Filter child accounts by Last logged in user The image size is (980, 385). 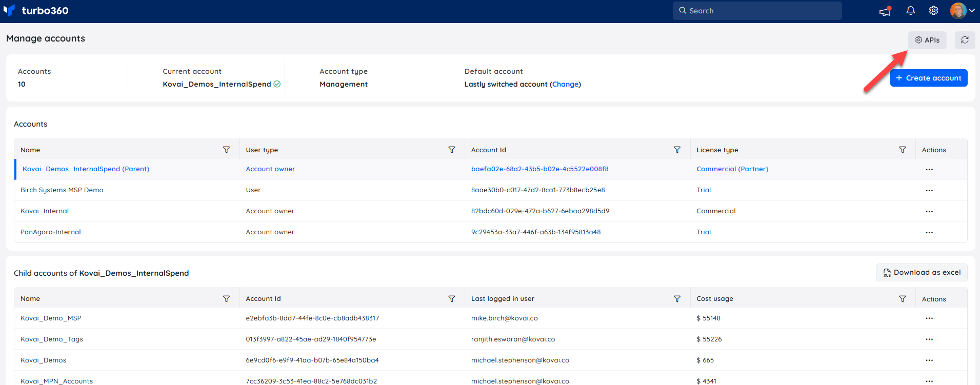pos(677,299)
